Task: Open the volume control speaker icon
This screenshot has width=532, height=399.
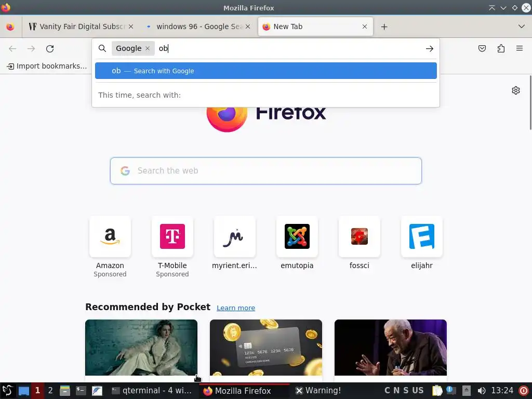Action: [x=482, y=391]
